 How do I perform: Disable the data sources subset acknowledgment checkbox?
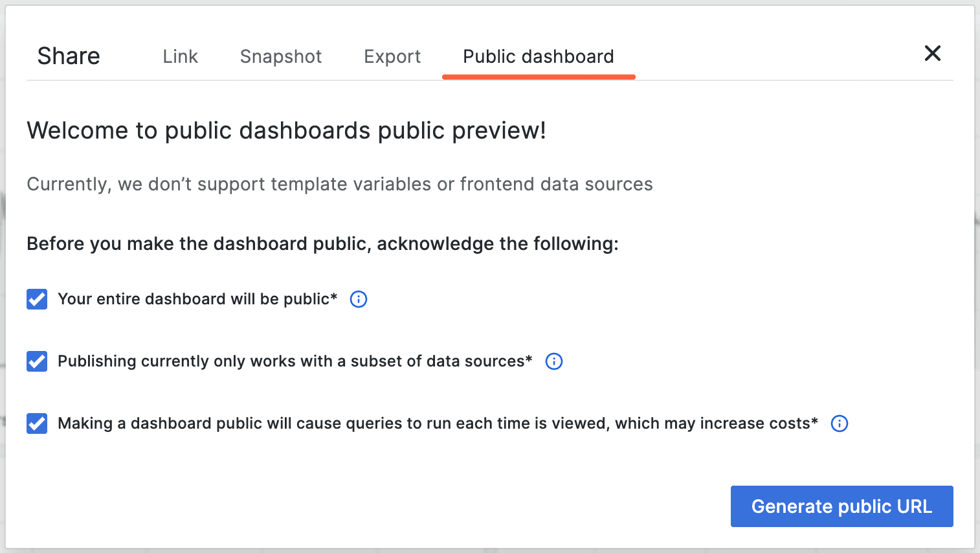pos(37,361)
